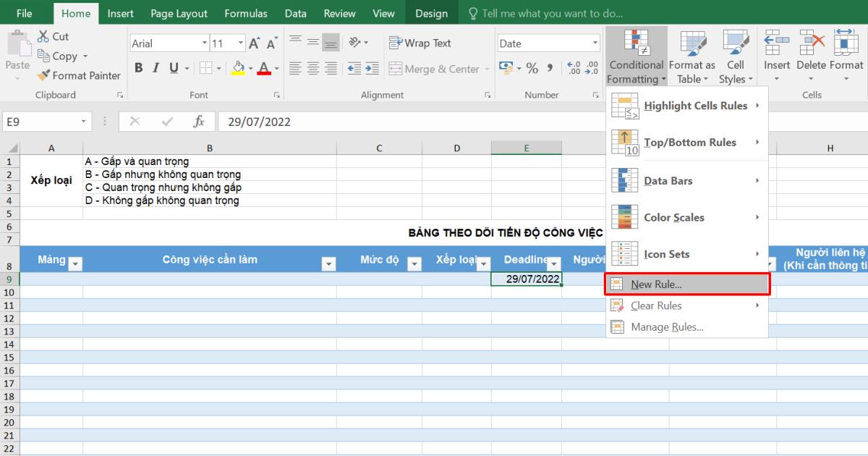Click the Name Box showing E9
Screen dimensions: 868x456
point(40,122)
